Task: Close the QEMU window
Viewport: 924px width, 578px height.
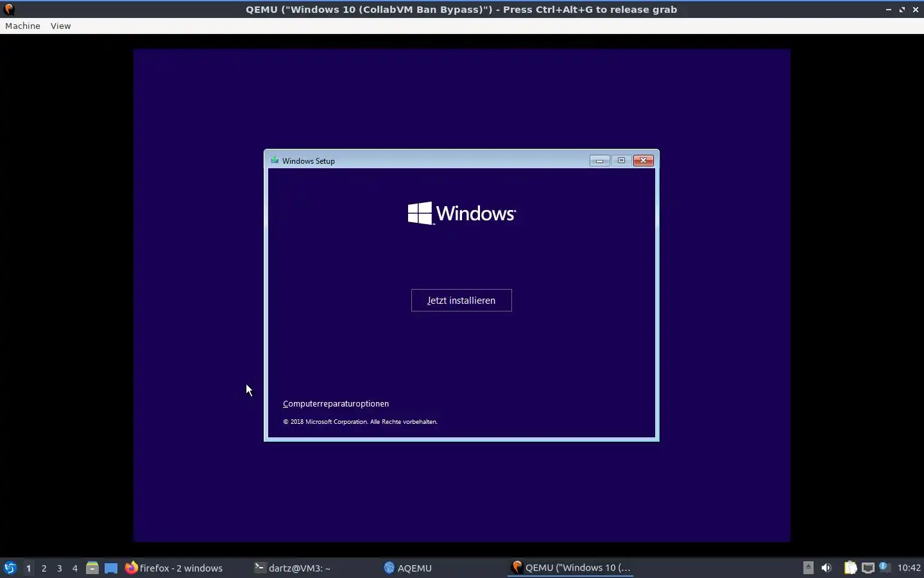Action: pos(916,10)
